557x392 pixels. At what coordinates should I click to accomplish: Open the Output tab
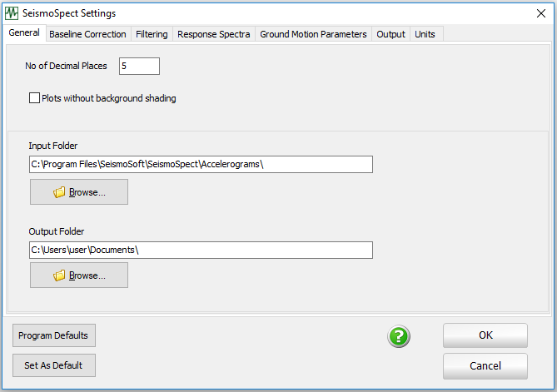click(x=390, y=34)
